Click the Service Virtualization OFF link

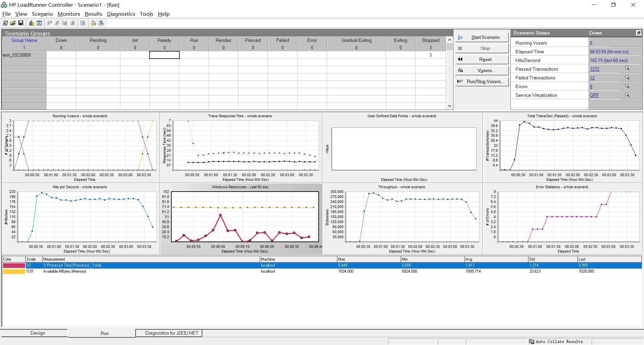pos(594,95)
